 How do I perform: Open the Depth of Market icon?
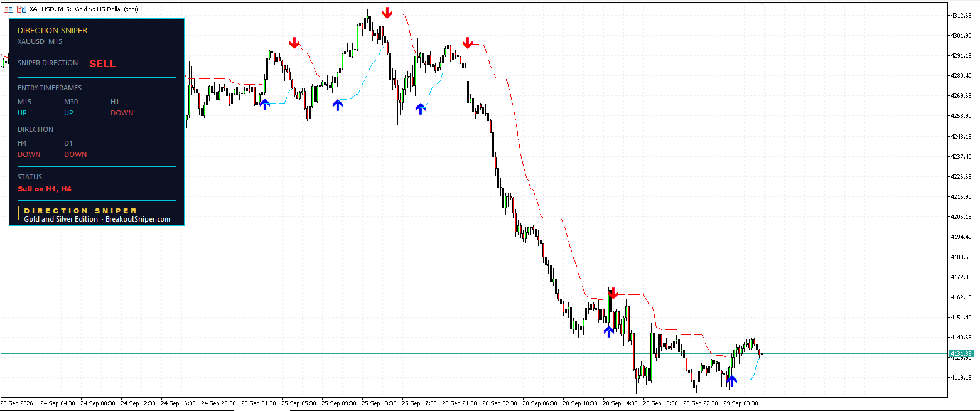tap(21, 9)
